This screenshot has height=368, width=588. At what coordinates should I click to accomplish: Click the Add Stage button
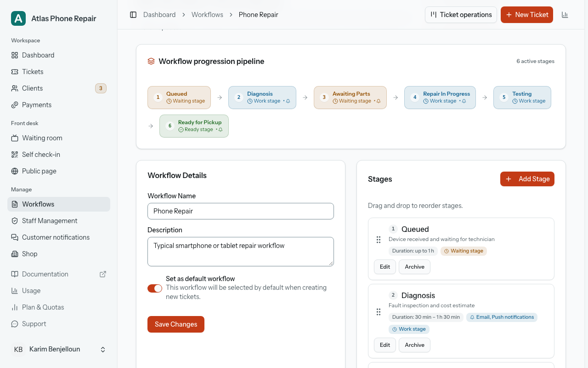point(527,179)
